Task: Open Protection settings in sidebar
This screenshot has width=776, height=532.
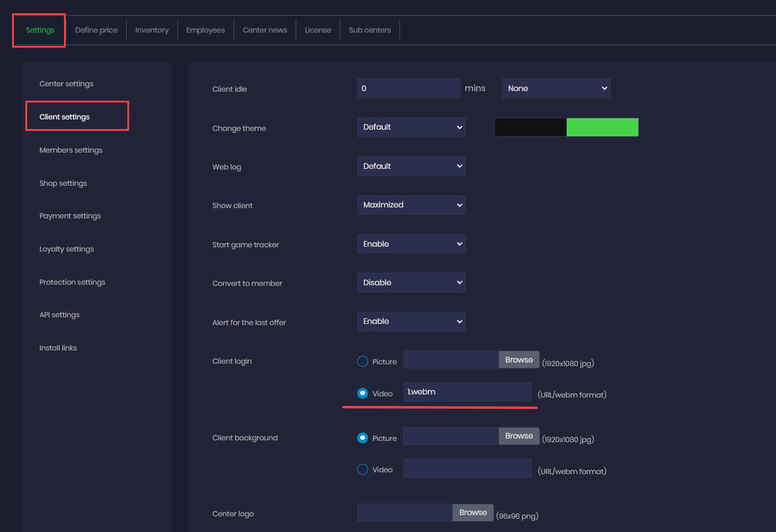Action: [72, 282]
